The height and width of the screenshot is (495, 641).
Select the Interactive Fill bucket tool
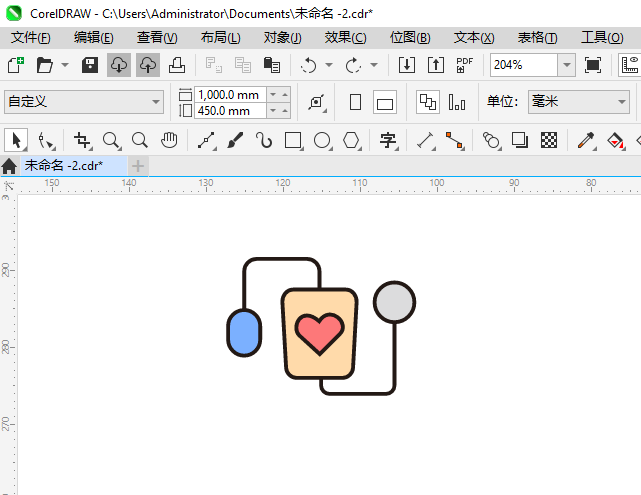(x=615, y=140)
